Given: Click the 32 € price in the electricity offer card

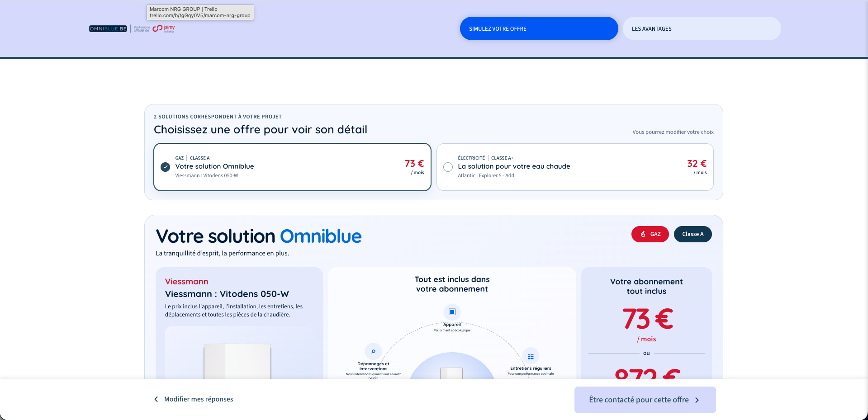Looking at the screenshot, I should click(x=697, y=164).
